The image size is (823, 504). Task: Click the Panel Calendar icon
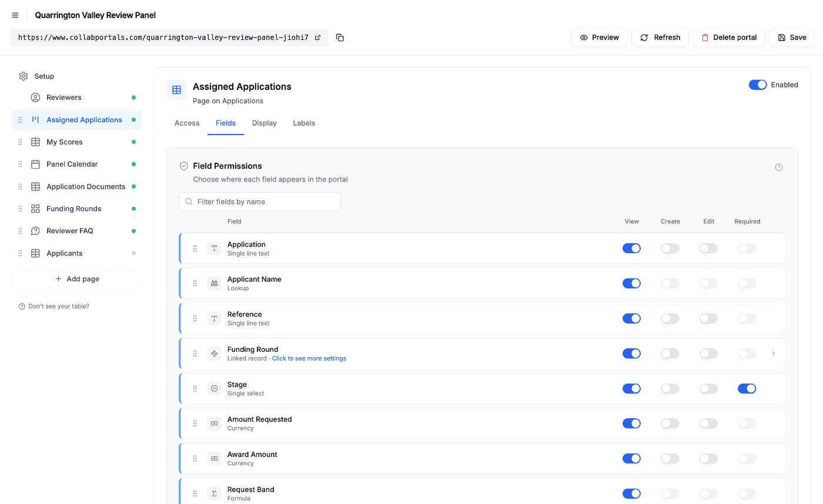click(36, 164)
